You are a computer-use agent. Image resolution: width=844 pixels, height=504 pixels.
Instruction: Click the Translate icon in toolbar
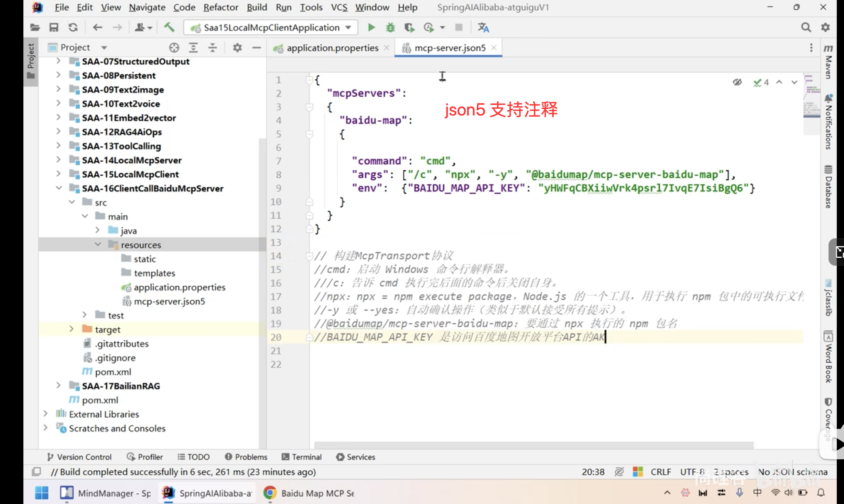click(x=483, y=28)
